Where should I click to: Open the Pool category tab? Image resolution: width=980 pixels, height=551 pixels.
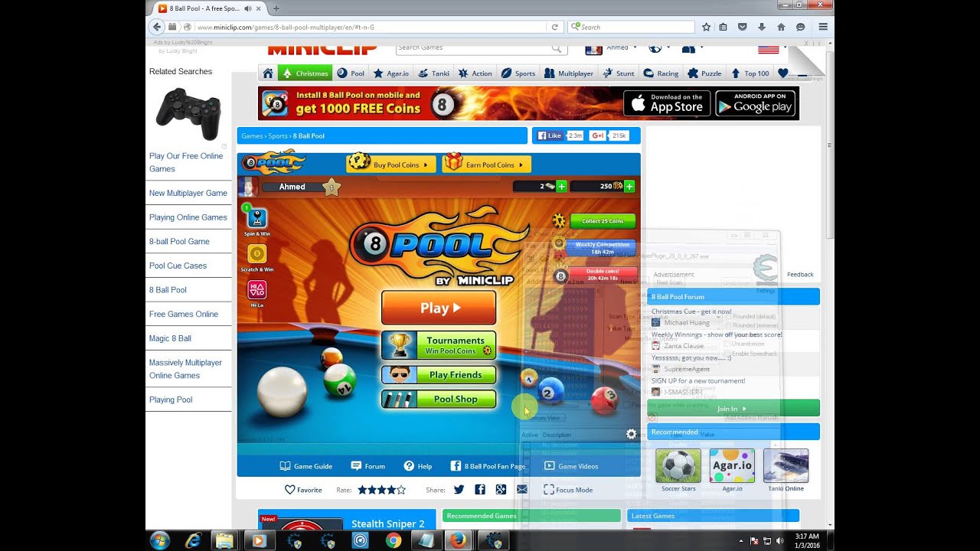coord(351,73)
